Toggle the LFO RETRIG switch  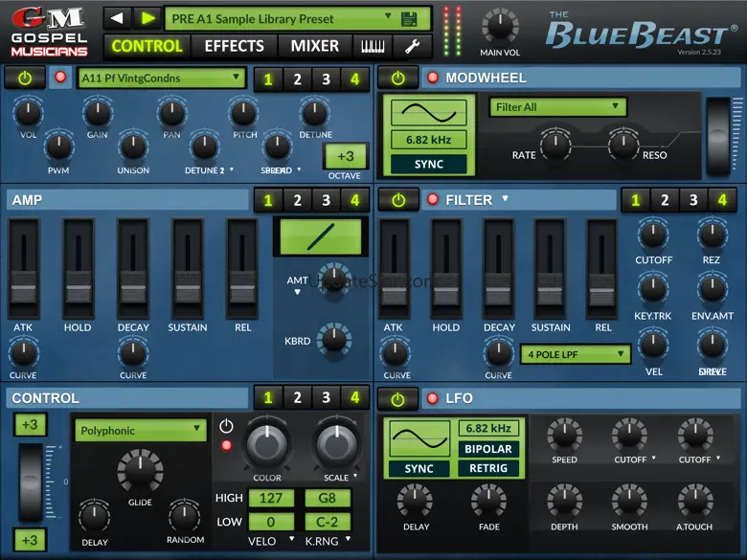coord(488,468)
